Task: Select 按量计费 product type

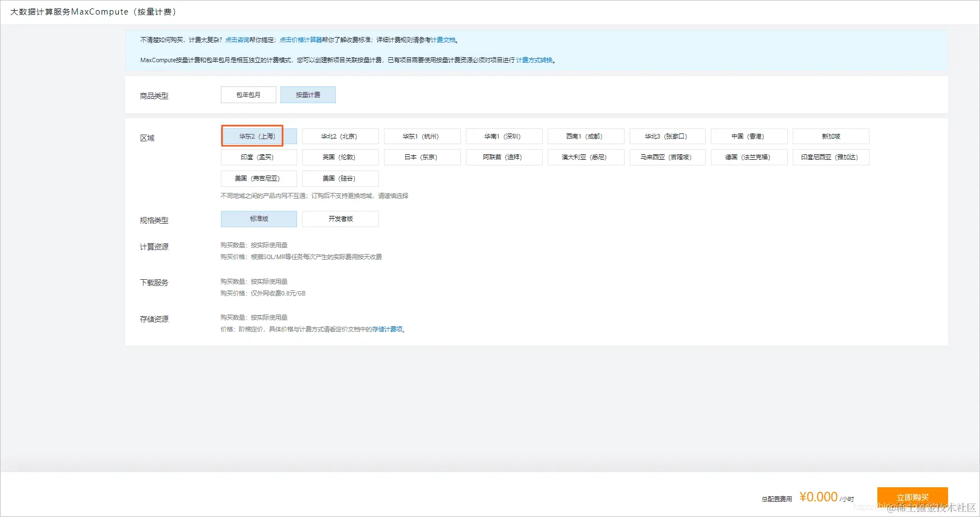Action: click(308, 95)
